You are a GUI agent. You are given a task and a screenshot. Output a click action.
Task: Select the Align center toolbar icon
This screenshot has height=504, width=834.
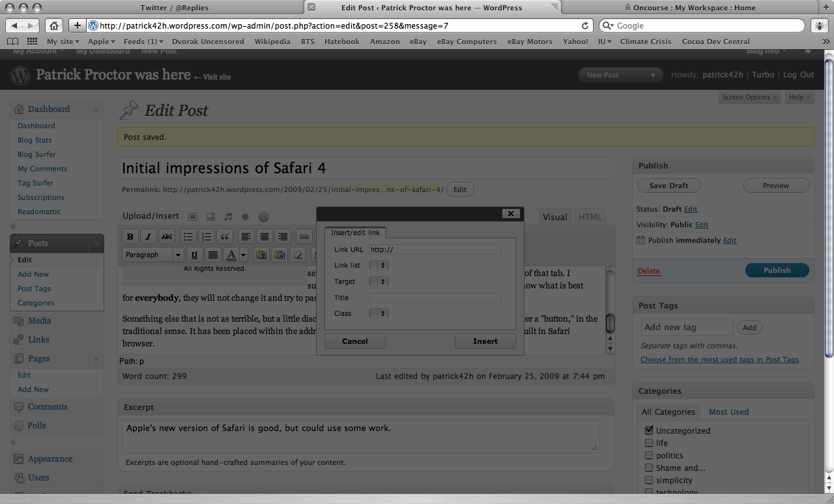coord(264,236)
